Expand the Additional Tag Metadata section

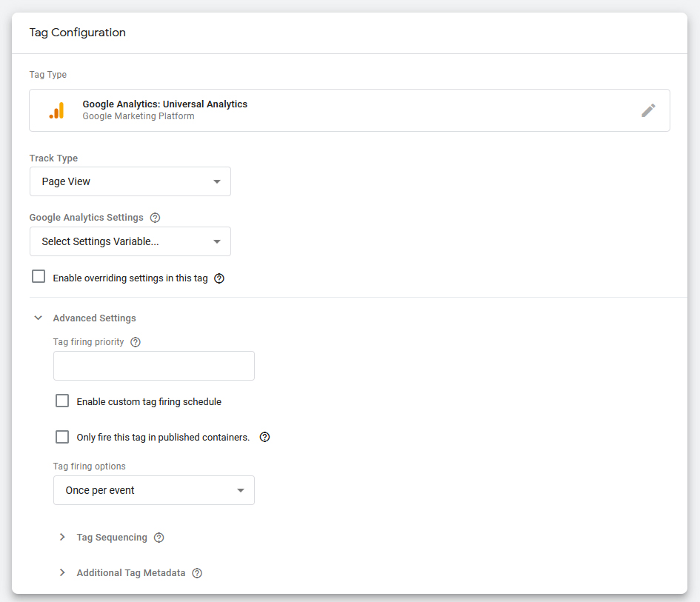tap(62, 572)
